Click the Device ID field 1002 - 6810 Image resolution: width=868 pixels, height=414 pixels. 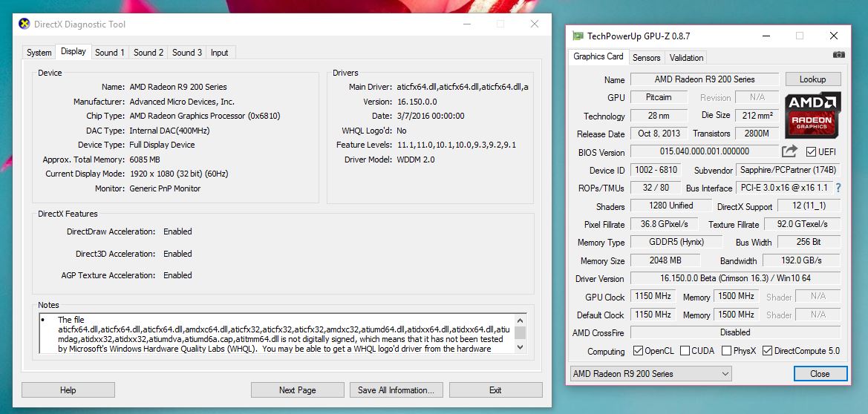[655, 170]
